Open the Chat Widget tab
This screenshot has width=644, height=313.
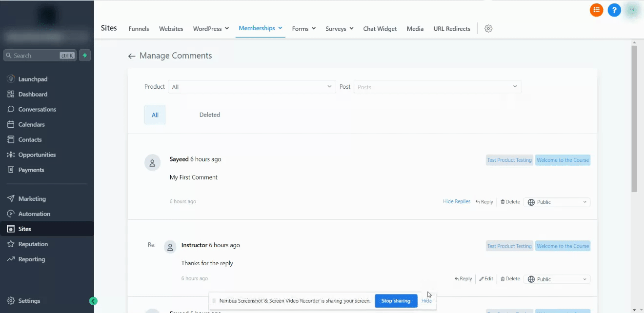(380, 29)
